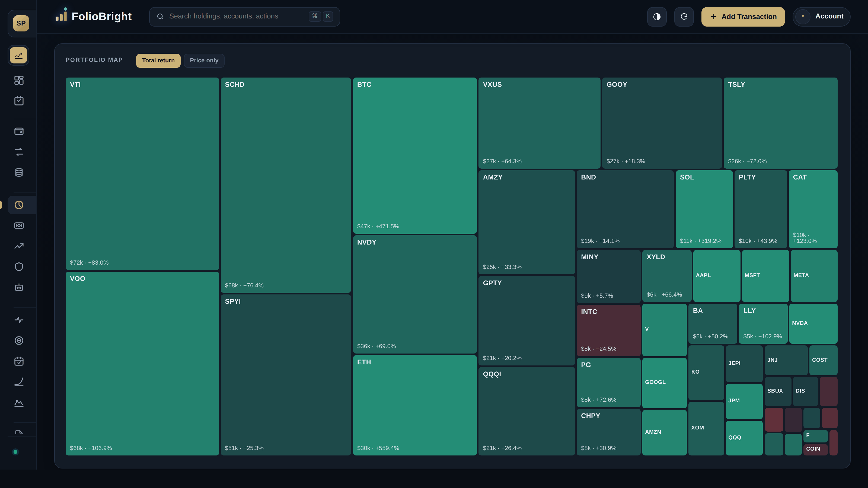Select the META holding tile
Viewport: 868px width, 488px height.
pos(814,276)
